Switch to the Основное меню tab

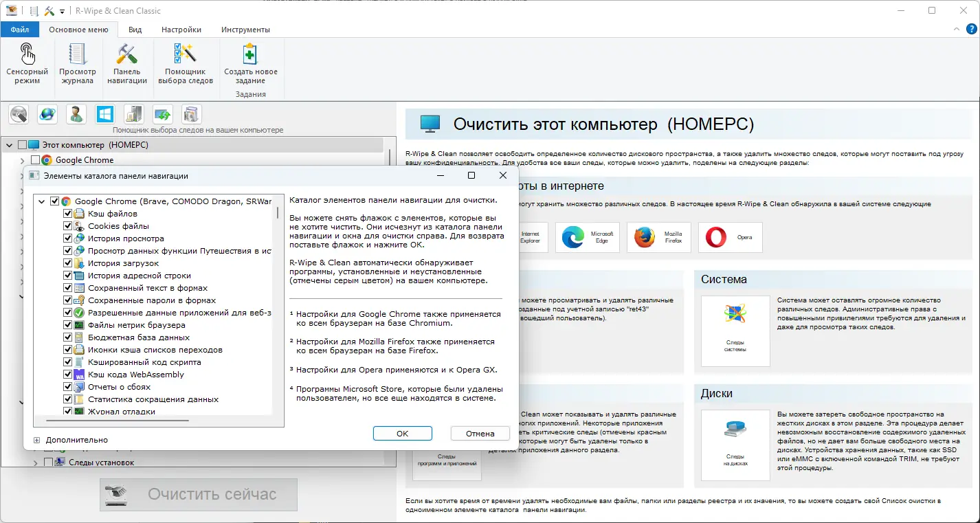(78, 30)
